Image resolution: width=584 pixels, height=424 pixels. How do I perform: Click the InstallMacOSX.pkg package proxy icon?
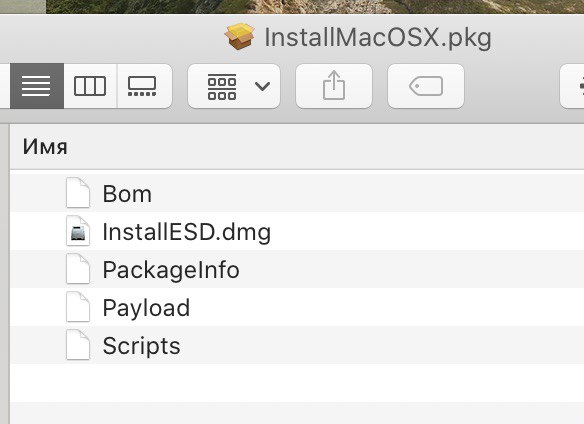tap(240, 37)
